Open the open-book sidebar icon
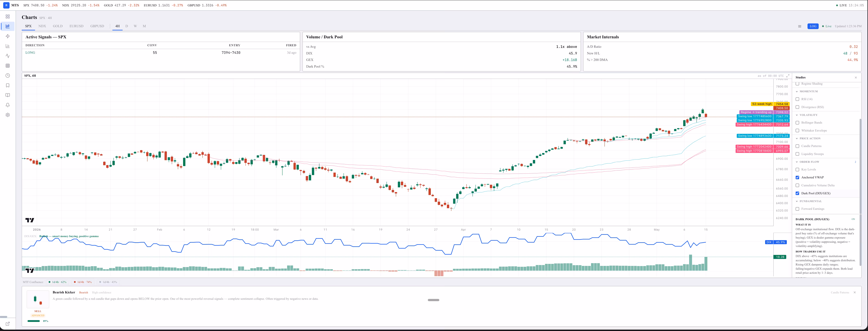The height and width of the screenshot is (331, 868). click(x=8, y=95)
